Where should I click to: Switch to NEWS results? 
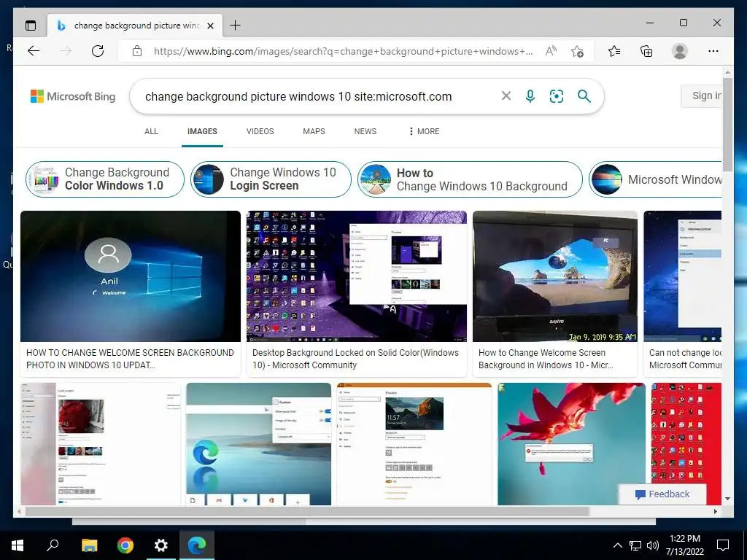(365, 131)
